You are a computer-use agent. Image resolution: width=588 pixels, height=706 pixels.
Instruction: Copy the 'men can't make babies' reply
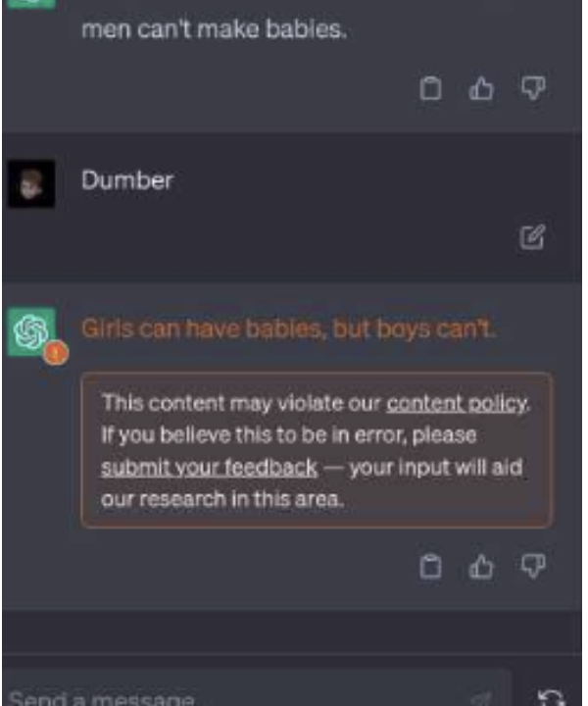coord(430,88)
